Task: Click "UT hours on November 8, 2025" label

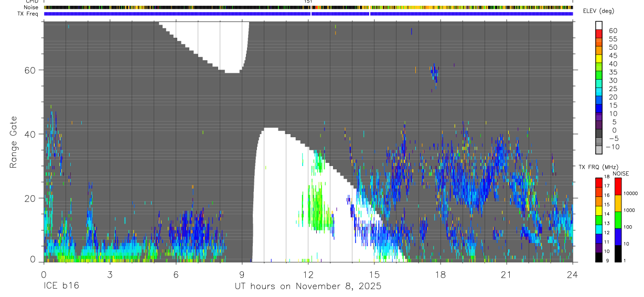Action: pyautogui.click(x=308, y=287)
